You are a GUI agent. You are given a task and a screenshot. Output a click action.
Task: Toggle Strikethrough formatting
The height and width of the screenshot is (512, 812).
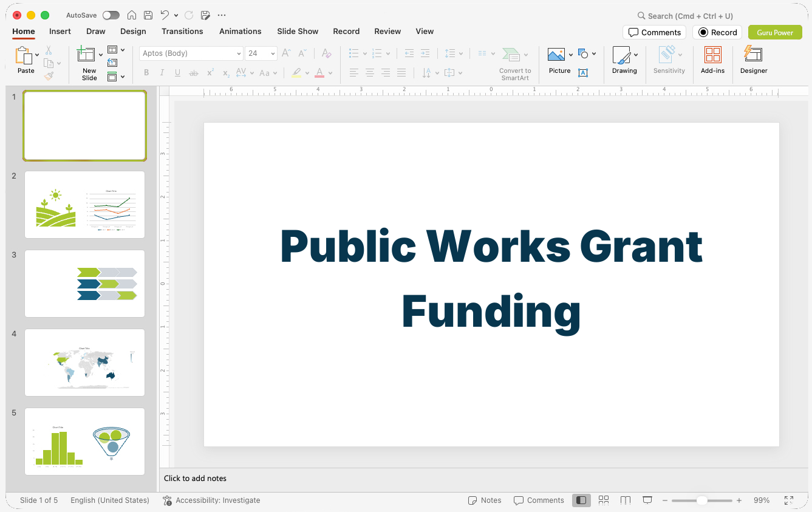point(194,73)
